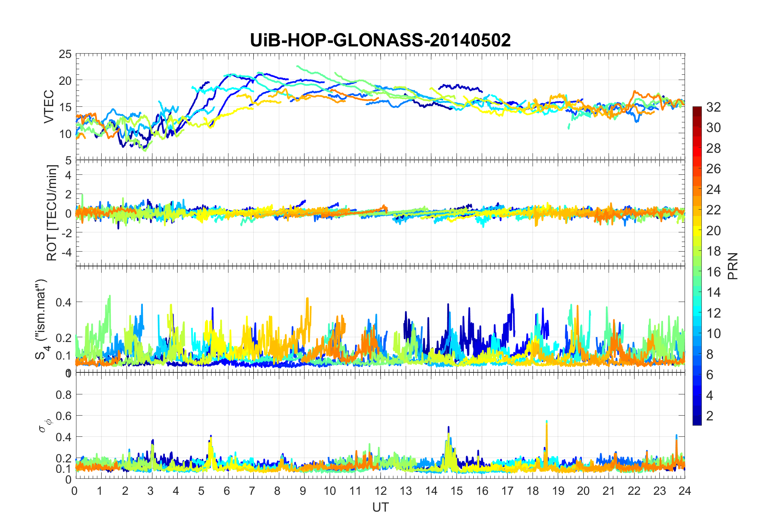Click UT axis tick label 21
Image resolution: width=761 pixels, height=532 pixels.
609,491
